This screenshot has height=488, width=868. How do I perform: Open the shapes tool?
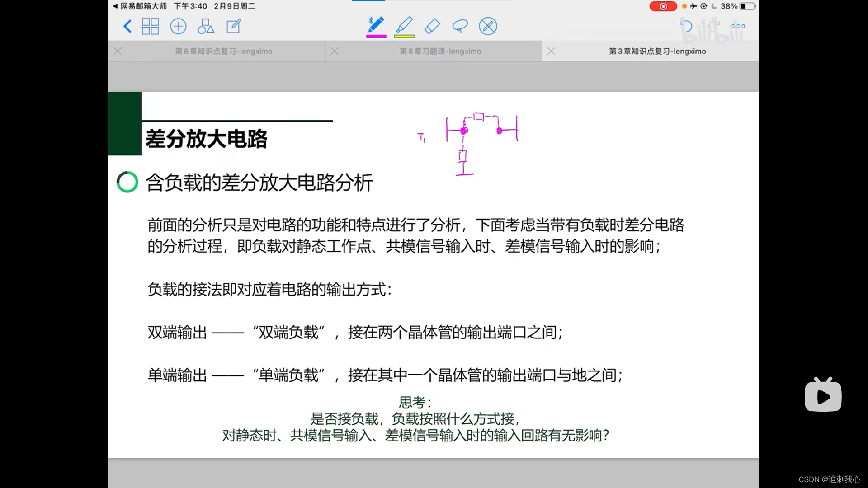pos(206,26)
